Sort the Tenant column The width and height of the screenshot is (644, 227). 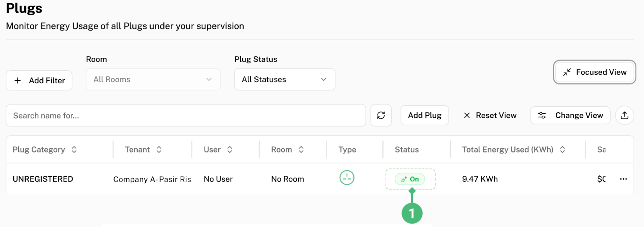coord(159,149)
